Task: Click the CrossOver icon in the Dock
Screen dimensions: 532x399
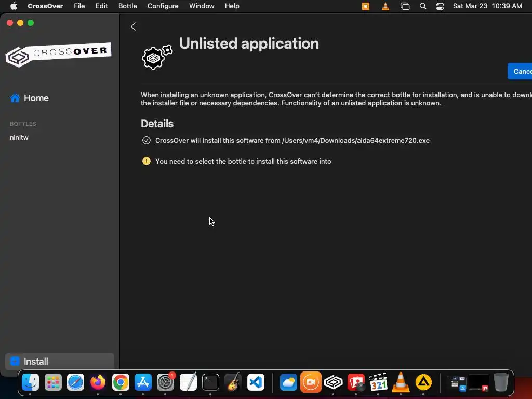Action: coord(333,382)
